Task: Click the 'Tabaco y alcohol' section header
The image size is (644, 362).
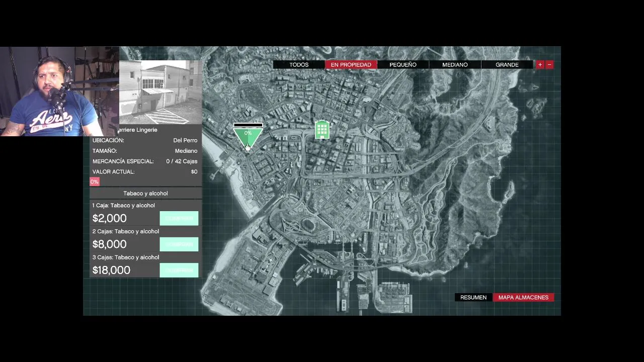Action: tap(145, 194)
